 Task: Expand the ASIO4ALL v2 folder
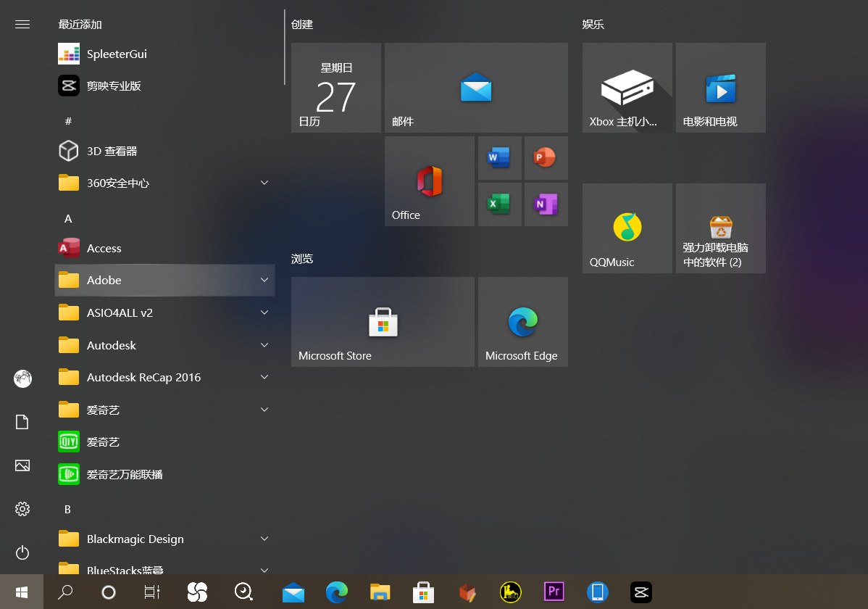tap(165, 312)
